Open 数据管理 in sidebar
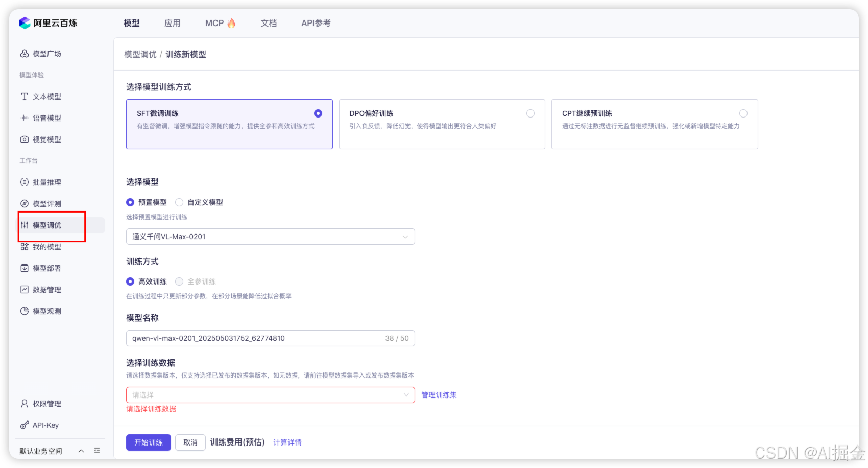The height and width of the screenshot is (468, 868). [x=47, y=290]
